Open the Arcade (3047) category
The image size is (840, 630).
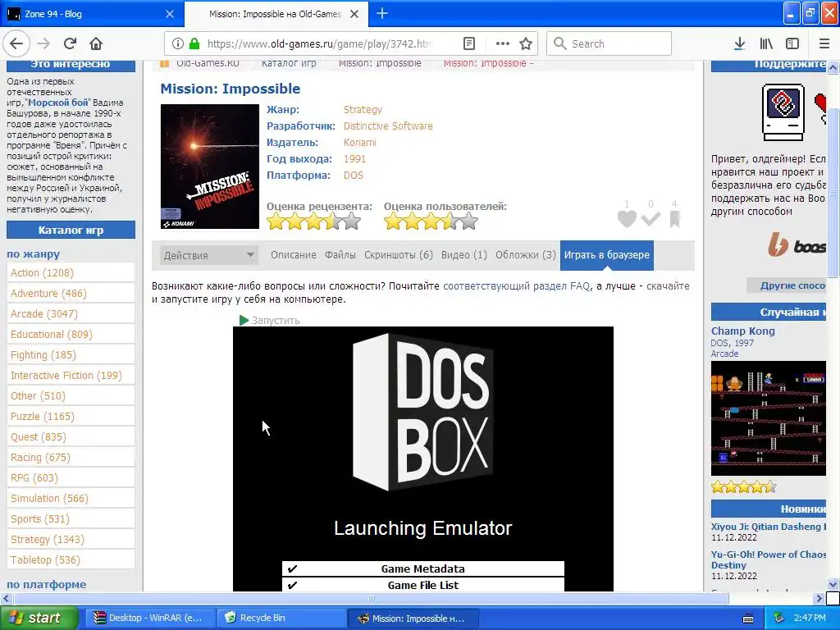44,314
